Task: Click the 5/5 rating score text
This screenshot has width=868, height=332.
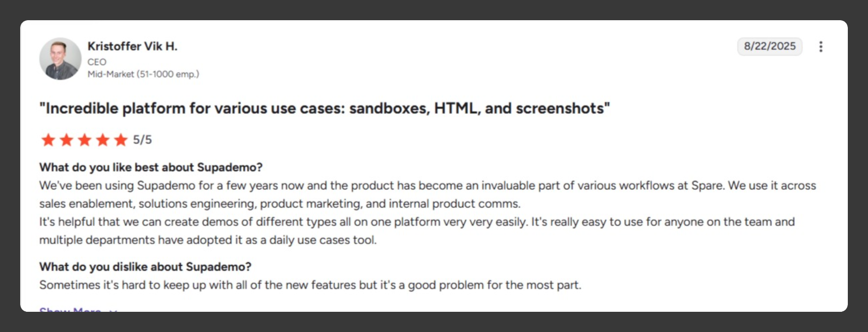Action: pyautogui.click(x=142, y=140)
